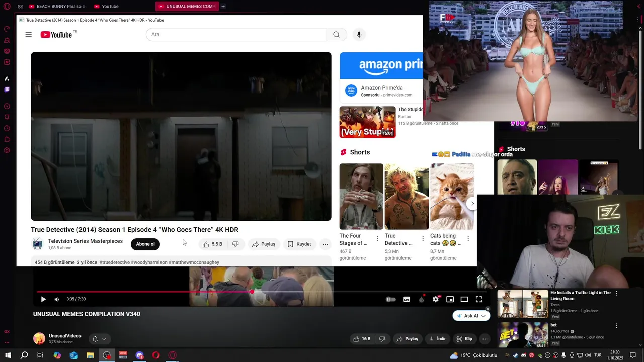The width and height of the screenshot is (644, 362).
Task: Save video with Kaydet button
Action: click(299, 244)
